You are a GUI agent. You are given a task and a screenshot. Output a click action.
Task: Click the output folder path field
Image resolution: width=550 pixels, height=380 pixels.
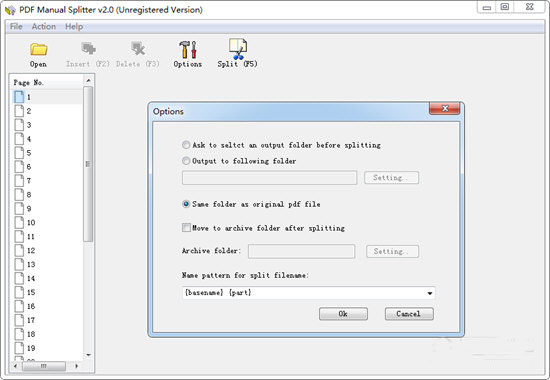[x=269, y=178]
